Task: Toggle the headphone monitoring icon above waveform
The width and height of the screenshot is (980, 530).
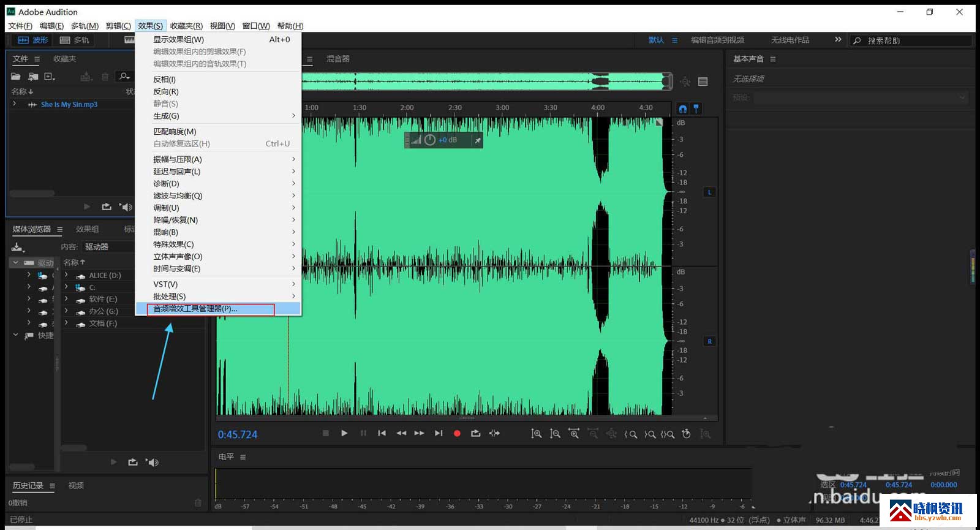Action: (683, 109)
